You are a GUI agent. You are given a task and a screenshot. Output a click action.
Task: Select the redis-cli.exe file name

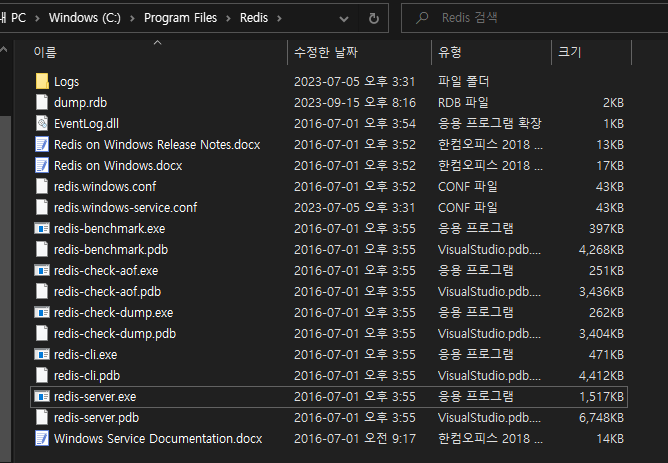point(86,354)
